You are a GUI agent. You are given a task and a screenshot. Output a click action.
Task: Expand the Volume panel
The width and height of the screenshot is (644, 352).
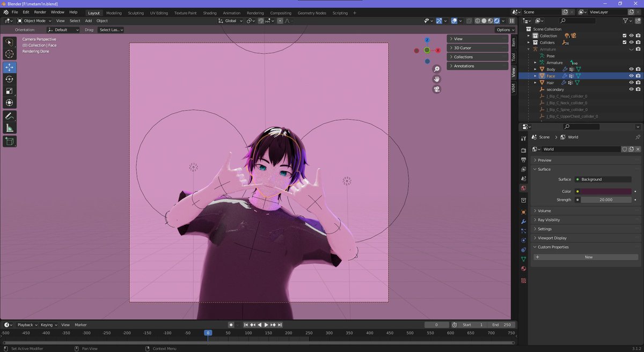pyautogui.click(x=585, y=211)
